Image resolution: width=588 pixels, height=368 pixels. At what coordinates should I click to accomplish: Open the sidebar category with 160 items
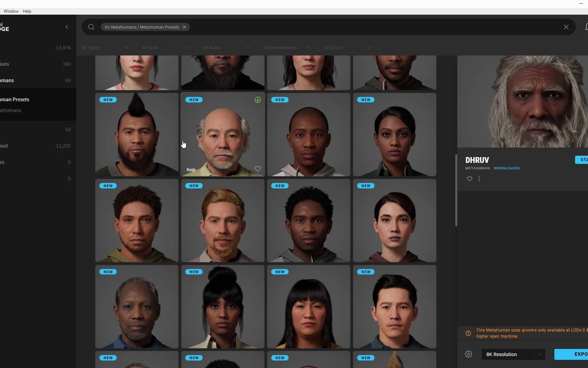[38, 64]
